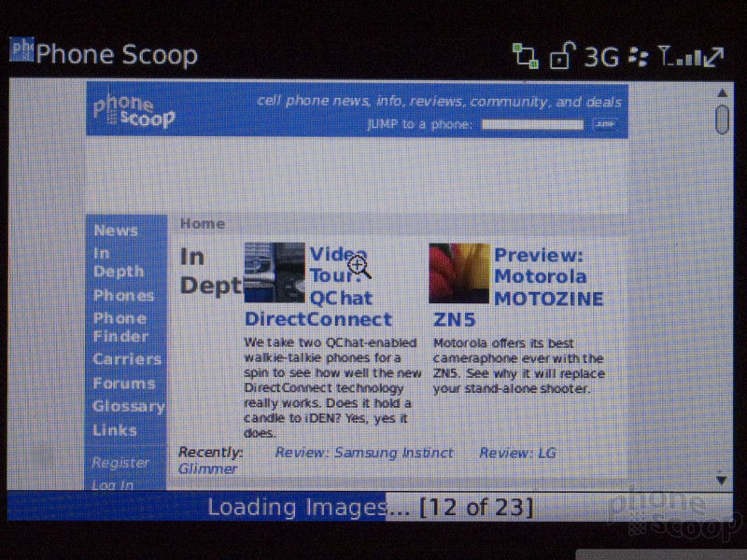
Task: Click the diagonal arrow data transfer icon
Action: [713, 57]
